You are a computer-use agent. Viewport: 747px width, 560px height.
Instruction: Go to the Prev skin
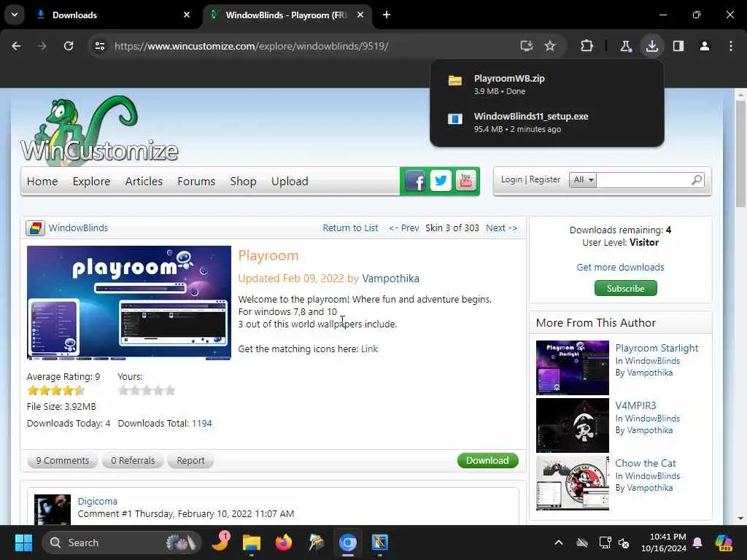(404, 228)
